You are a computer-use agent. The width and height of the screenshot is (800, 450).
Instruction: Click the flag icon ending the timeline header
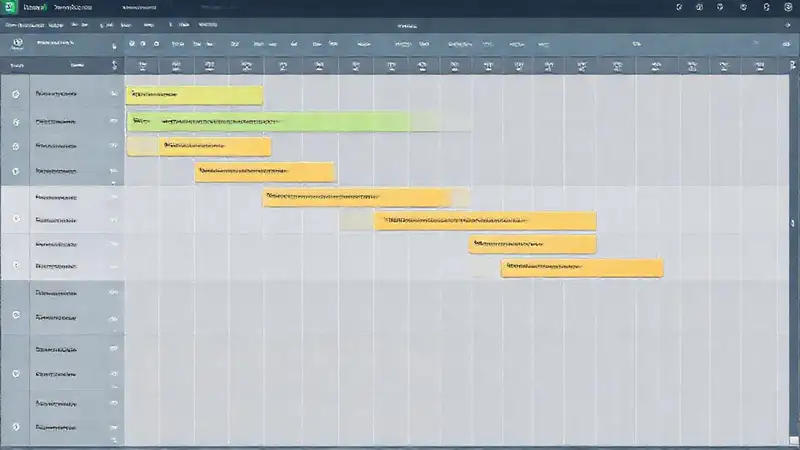click(x=792, y=65)
